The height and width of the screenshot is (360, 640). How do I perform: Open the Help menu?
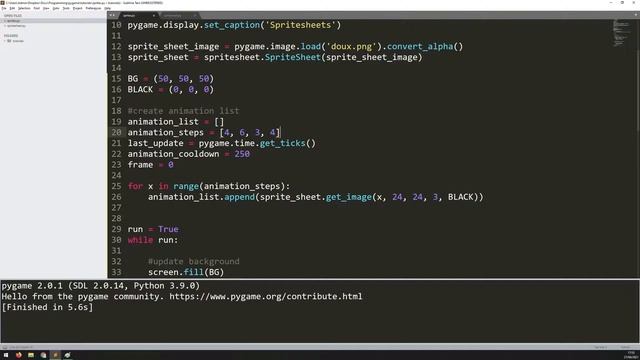click(108, 8)
